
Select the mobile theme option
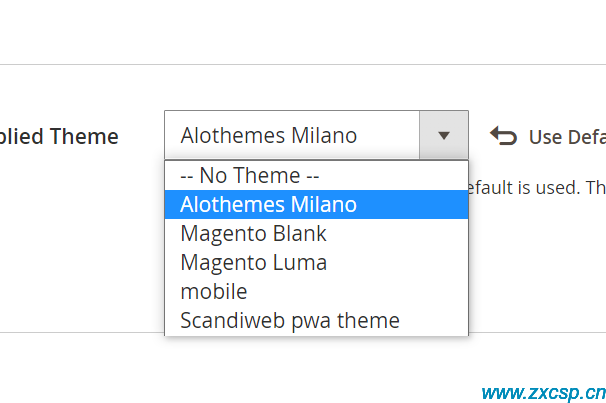click(x=317, y=291)
